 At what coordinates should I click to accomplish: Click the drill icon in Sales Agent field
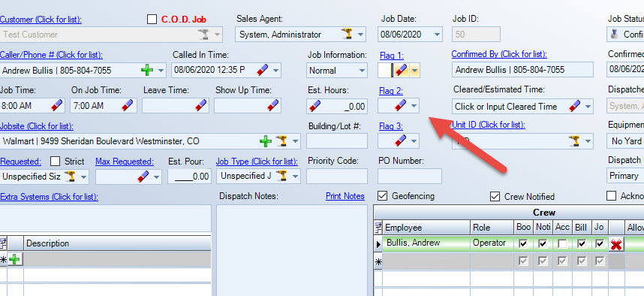click(x=347, y=35)
